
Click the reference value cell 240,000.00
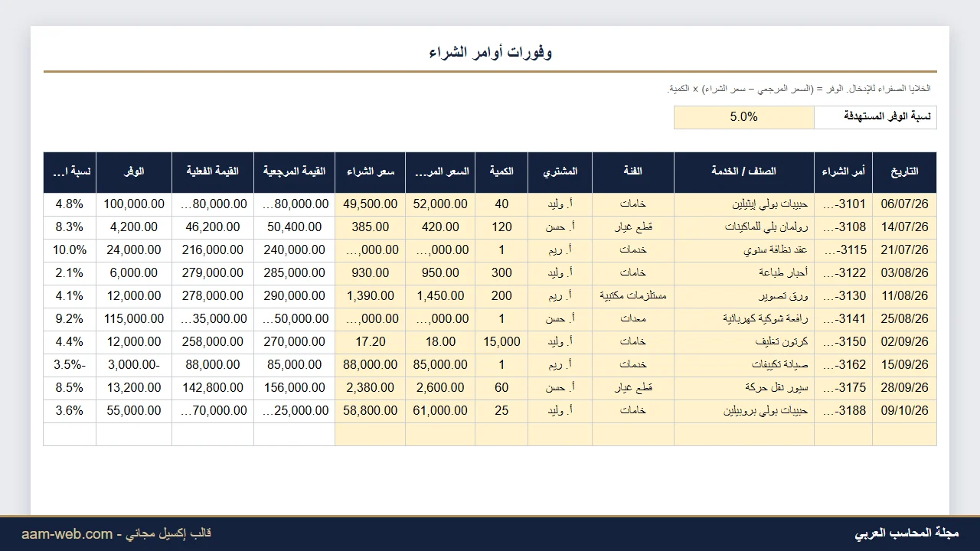(294, 250)
